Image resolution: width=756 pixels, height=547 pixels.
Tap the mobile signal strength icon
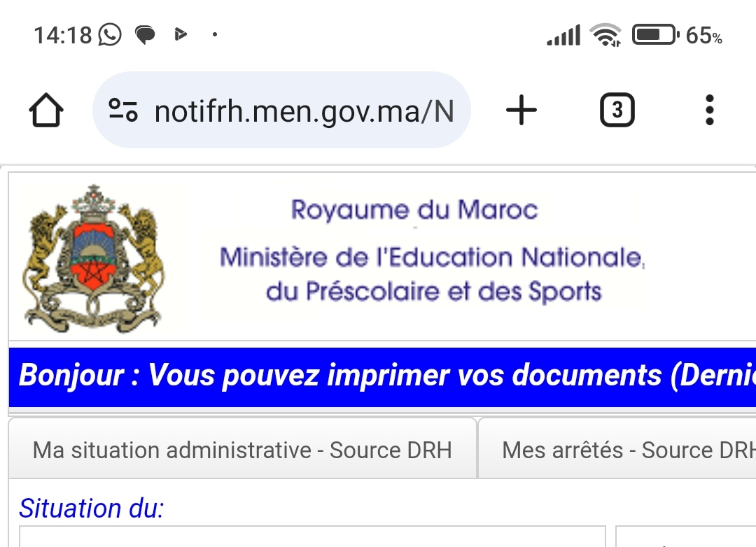pyautogui.click(x=563, y=35)
